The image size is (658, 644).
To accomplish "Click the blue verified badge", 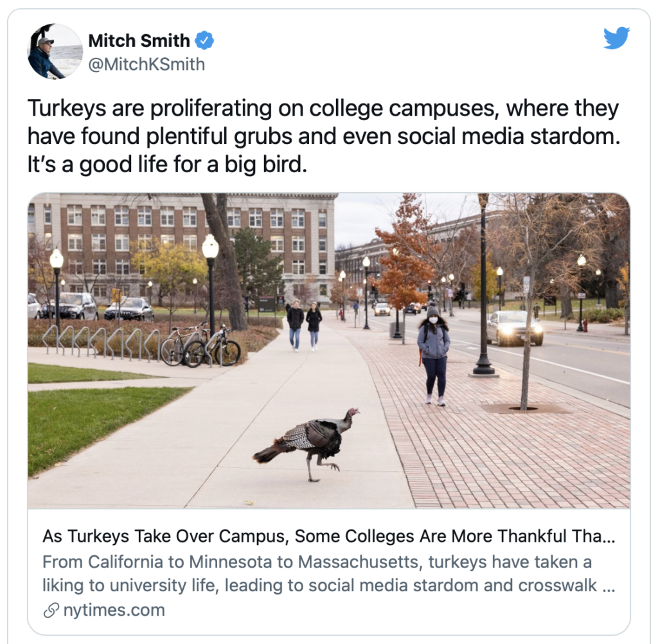I will (204, 40).
